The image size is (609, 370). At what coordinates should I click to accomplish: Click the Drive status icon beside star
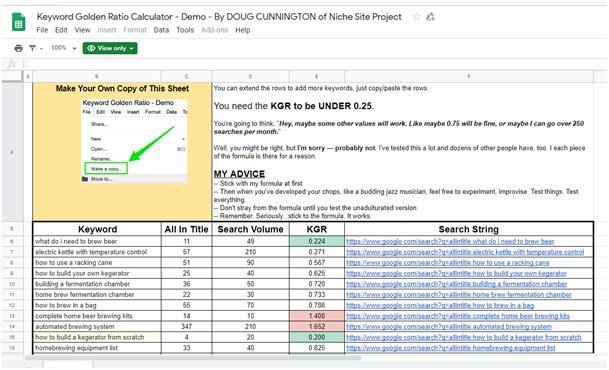(430, 17)
